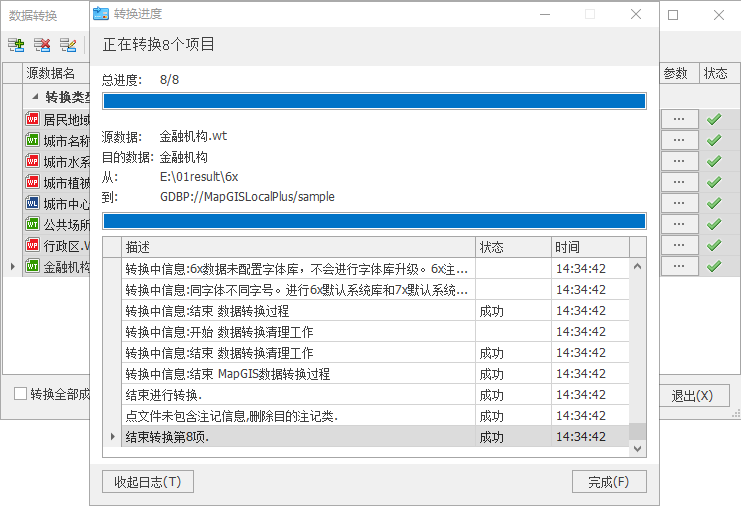Viewport: 741px width, 506px height.
Task: Click the red WP icon for 居民地域
Action: point(31,119)
